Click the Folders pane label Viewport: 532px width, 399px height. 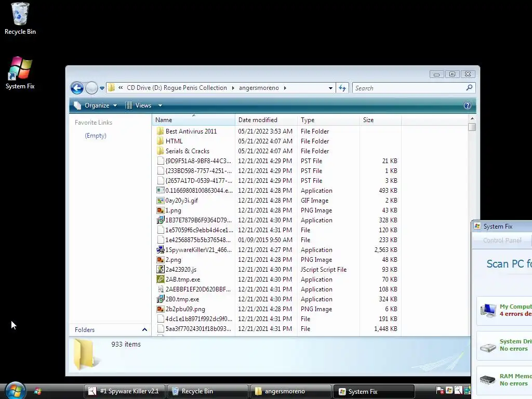coord(85,330)
